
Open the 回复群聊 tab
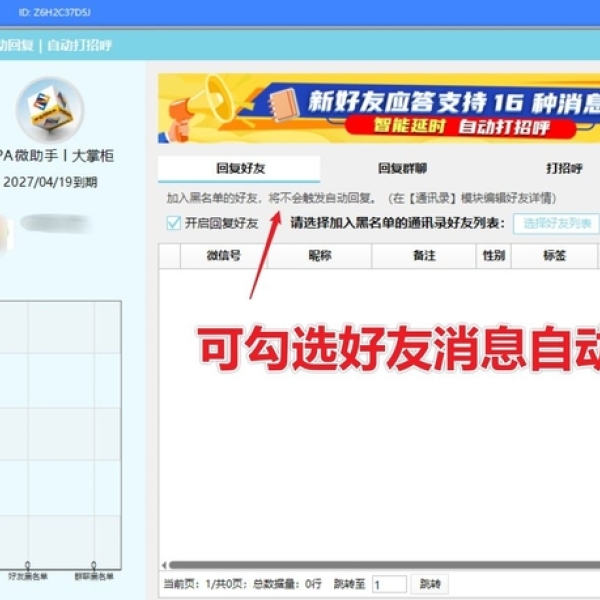pos(401,168)
